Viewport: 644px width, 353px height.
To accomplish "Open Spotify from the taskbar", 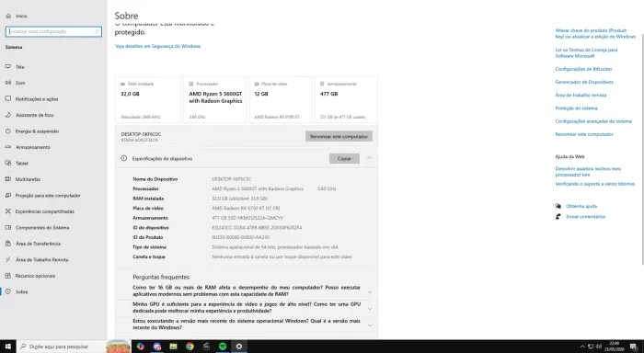I will pos(223,347).
